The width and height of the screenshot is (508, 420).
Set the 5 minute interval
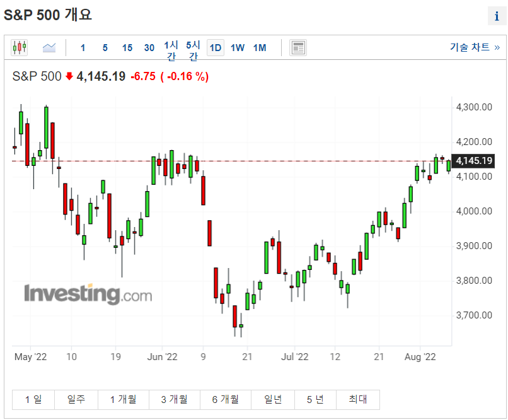(105, 48)
